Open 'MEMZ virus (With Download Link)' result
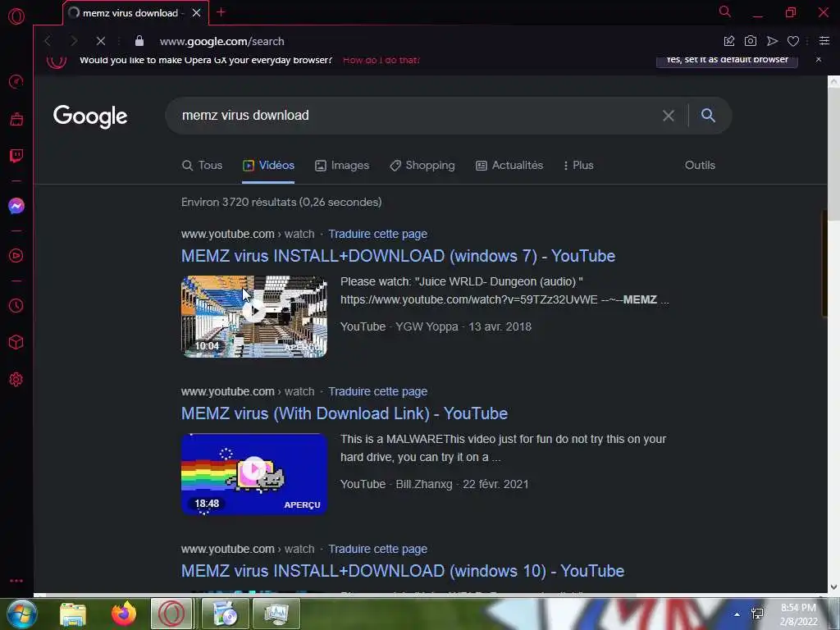Viewport: 840px width, 630px height. 345,413
